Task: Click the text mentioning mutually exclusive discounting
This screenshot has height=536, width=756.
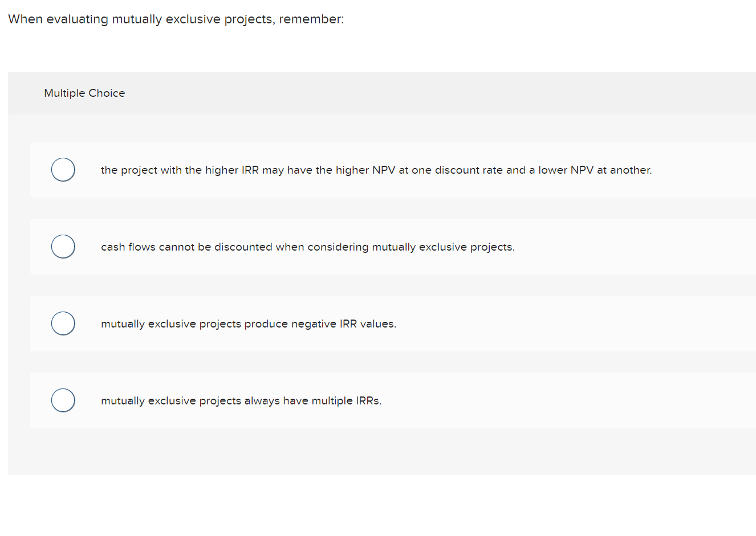Action: 308,247
